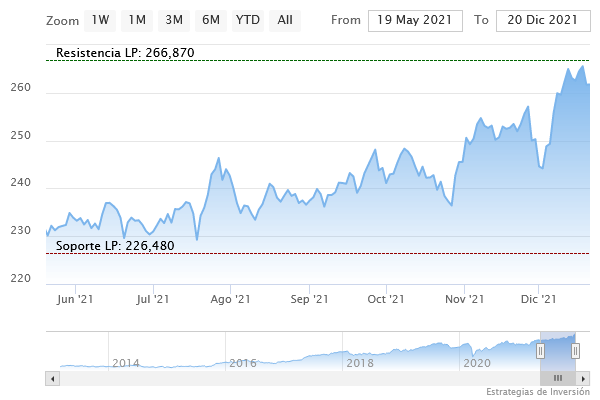Click the empty scrollbar track near 2016

click(x=240, y=378)
